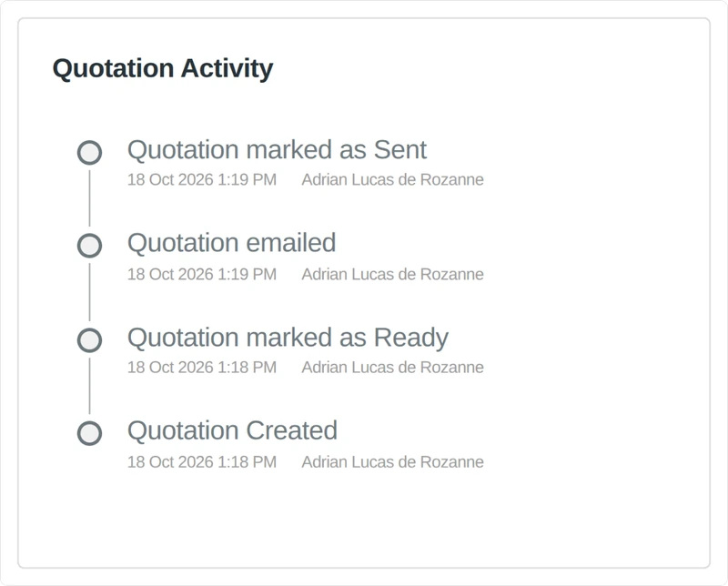The height and width of the screenshot is (586, 728).
Task: Click the timeline line between emailed and Ready markers
Action: [89, 292]
